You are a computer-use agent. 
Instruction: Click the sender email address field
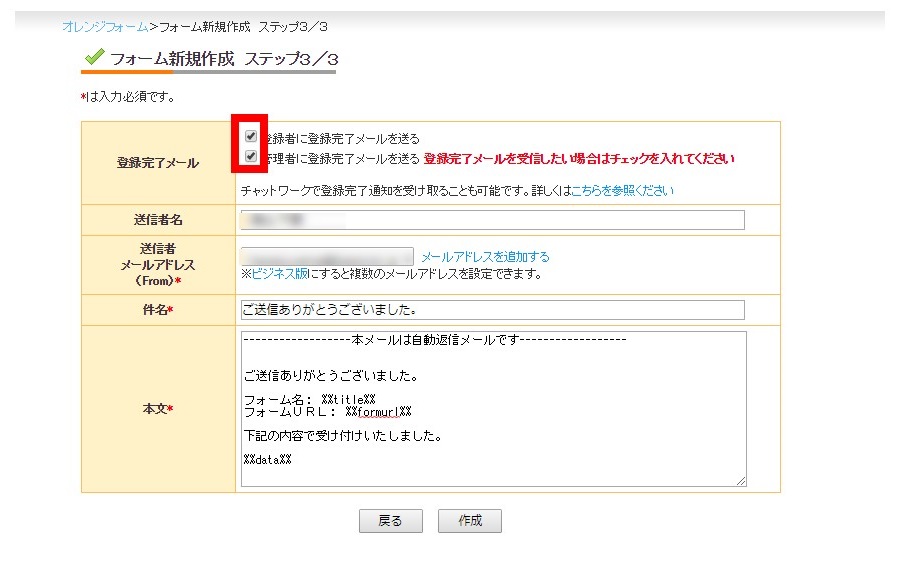(x=327, y=257)
